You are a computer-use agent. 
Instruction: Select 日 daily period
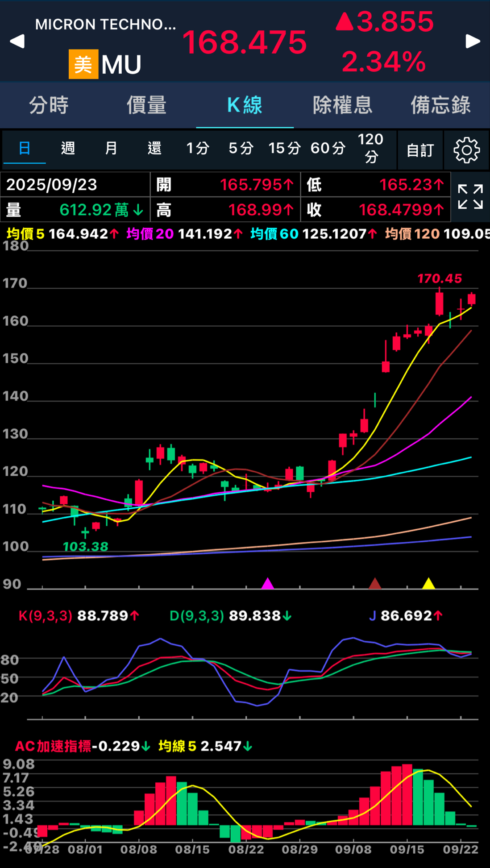(25, 148)
